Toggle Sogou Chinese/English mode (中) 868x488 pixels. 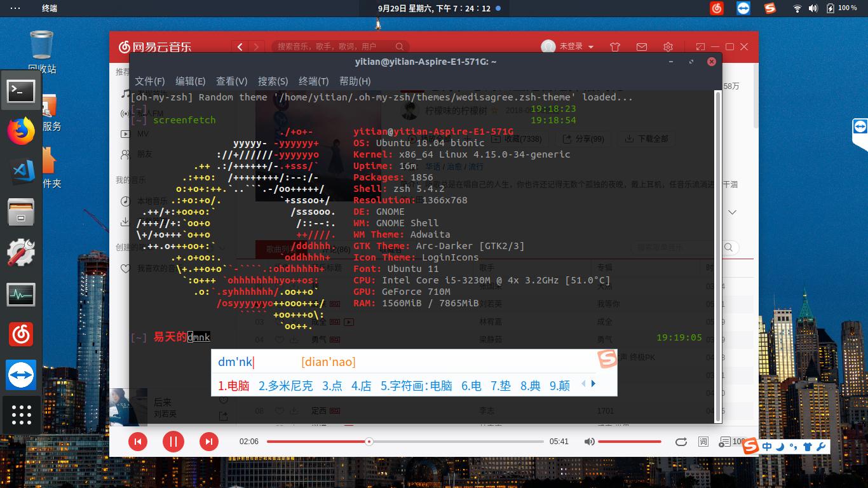click(767, 447)
